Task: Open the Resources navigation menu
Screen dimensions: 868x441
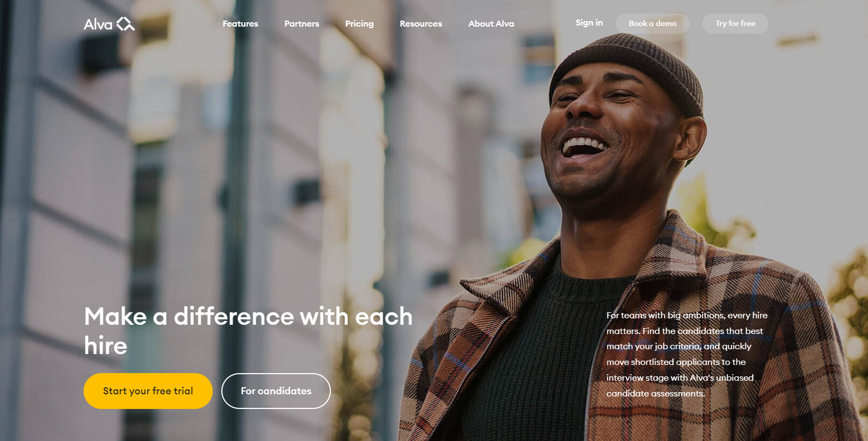Action: pyautogui.click(x=421, y=23)
